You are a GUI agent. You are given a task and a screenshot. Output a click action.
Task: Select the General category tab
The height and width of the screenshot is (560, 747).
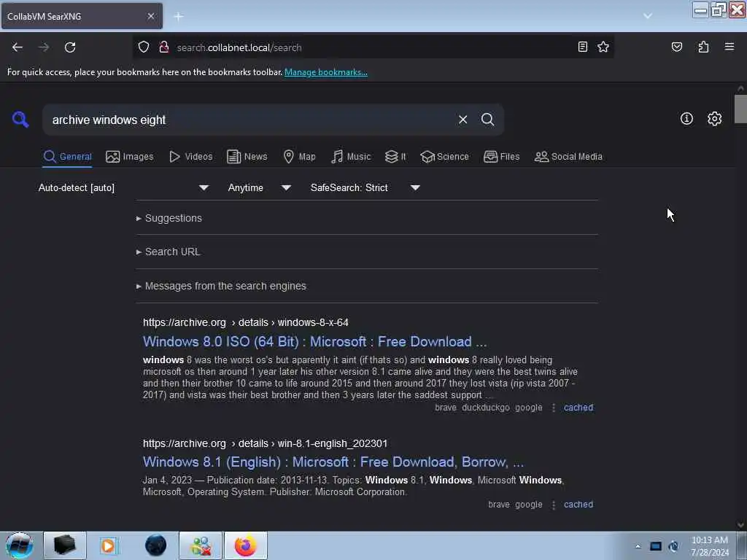point(67,157)
